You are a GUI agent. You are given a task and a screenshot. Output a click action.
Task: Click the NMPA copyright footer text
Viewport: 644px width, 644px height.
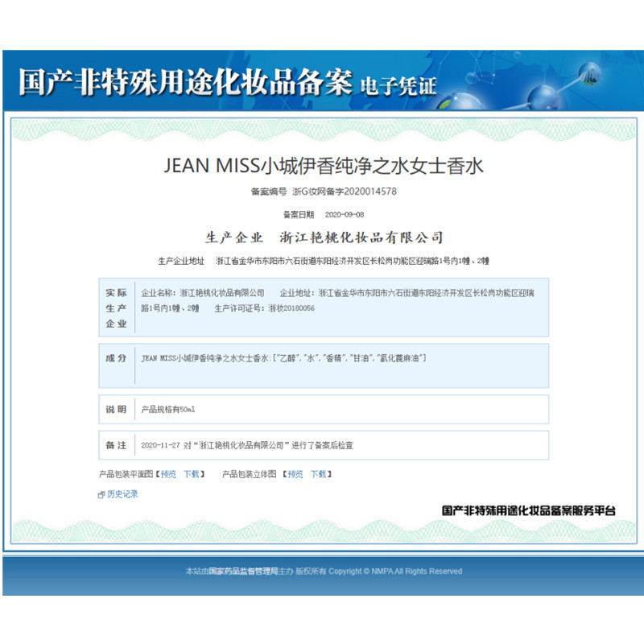(324, 572)
